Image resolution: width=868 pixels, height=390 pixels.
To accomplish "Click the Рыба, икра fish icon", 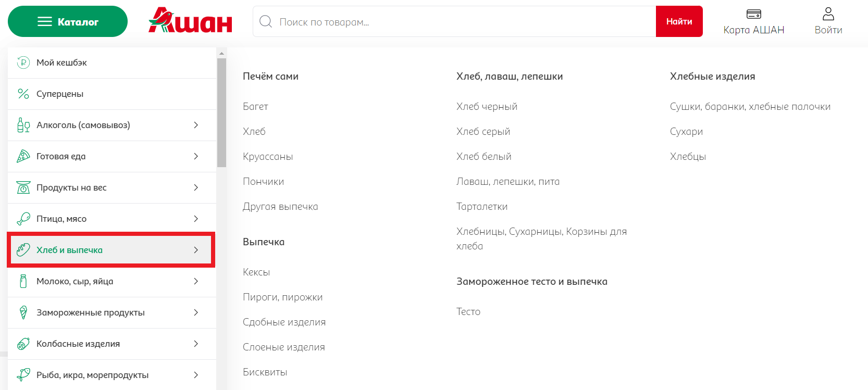I will (23, 375).
